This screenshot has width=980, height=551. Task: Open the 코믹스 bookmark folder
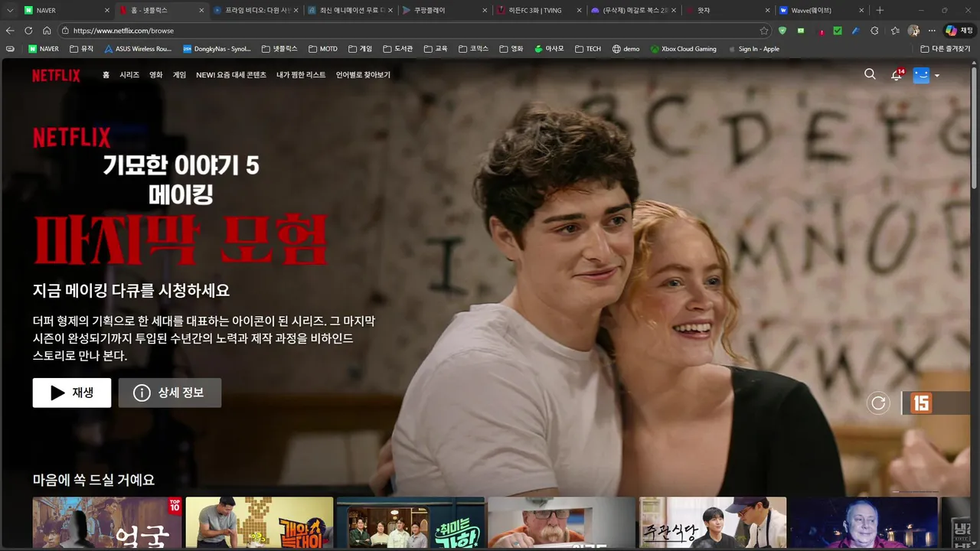pos(474,49)
